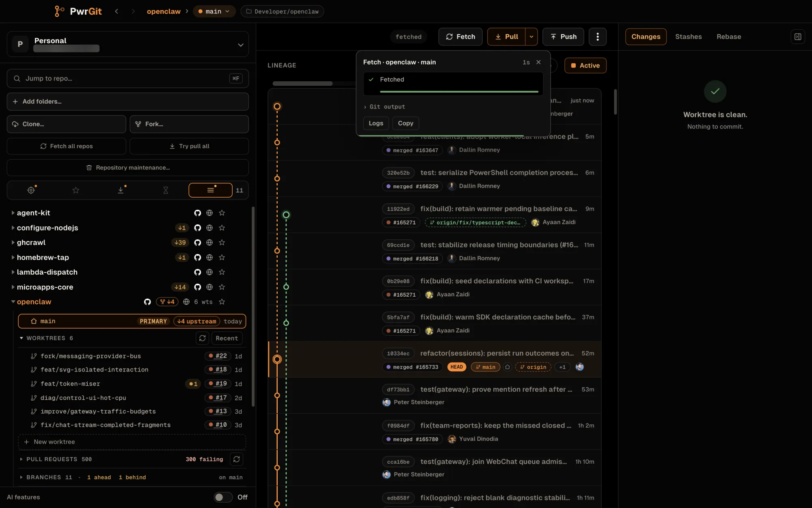Collapse the openclaw repo tree

(x=13, y=302)
